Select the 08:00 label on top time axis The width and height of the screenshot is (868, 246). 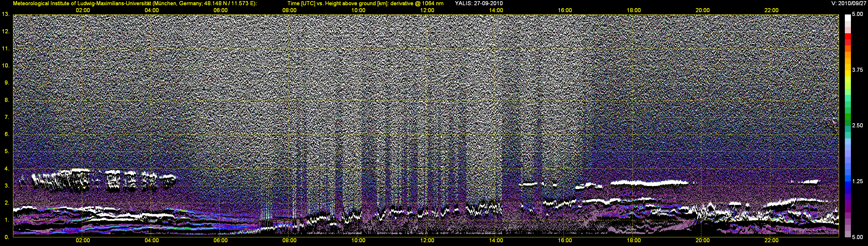[x=289, y=10]
